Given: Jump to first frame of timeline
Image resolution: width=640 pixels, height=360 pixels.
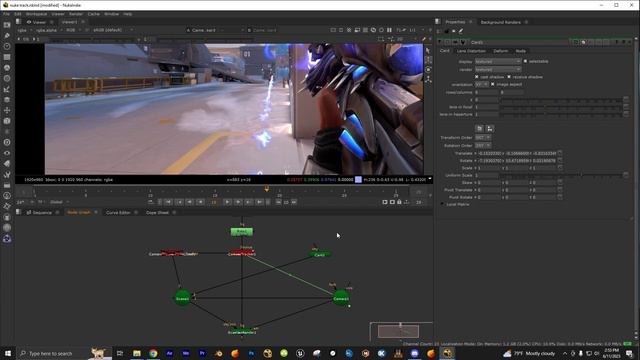Looking at the screenshot, I should pos(168,202).
